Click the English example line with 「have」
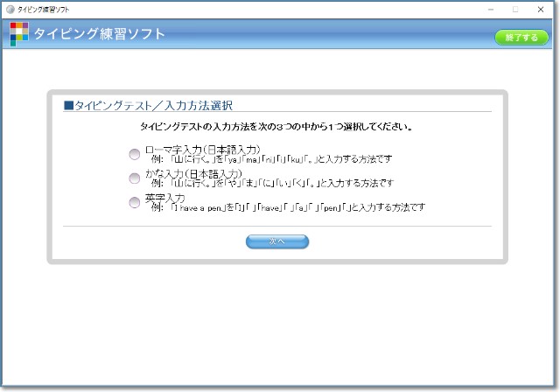 coord(288,208)
